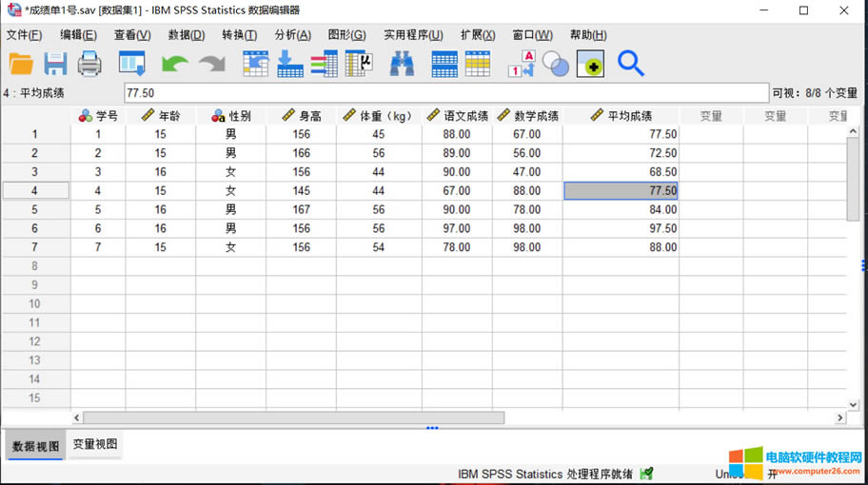The image size is (868, 485).
Task: Open the 分析(A) menu
Action: 292,35
